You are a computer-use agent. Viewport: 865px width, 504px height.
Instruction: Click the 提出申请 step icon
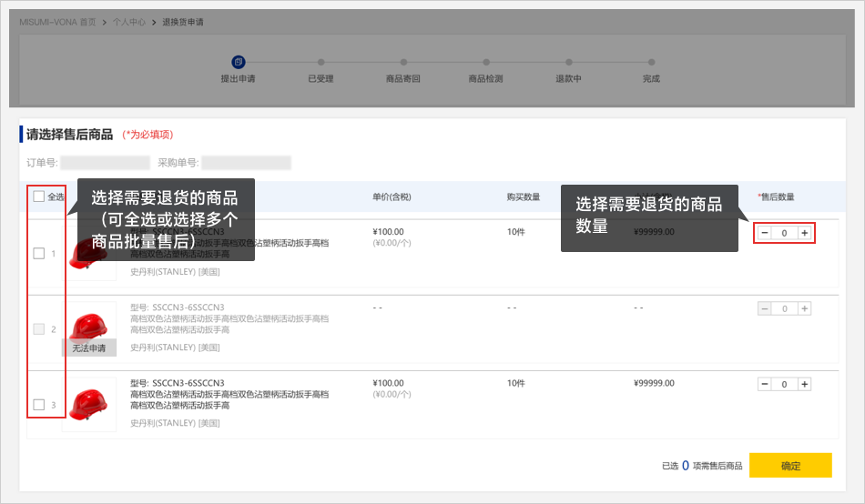coord(238,62)
